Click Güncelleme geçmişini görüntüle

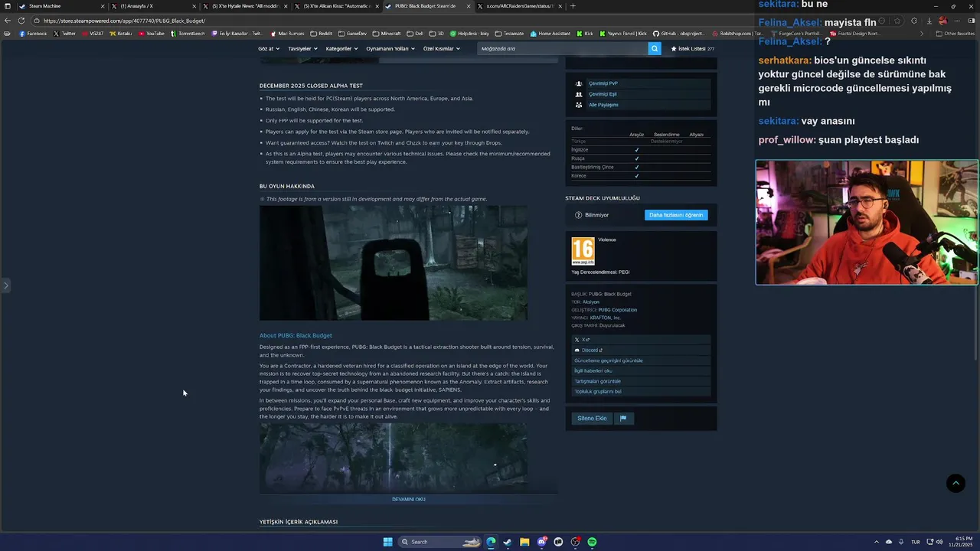click(x=641, y=360)
